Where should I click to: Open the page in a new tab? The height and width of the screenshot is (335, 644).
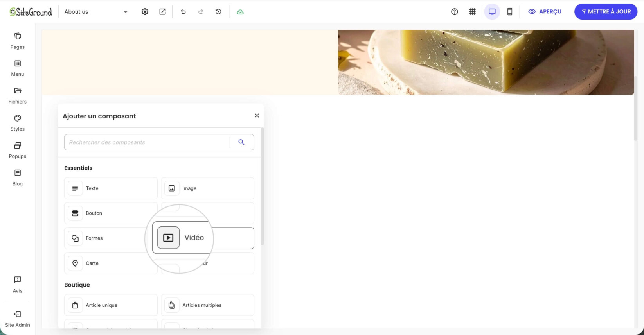coord(162,12)
